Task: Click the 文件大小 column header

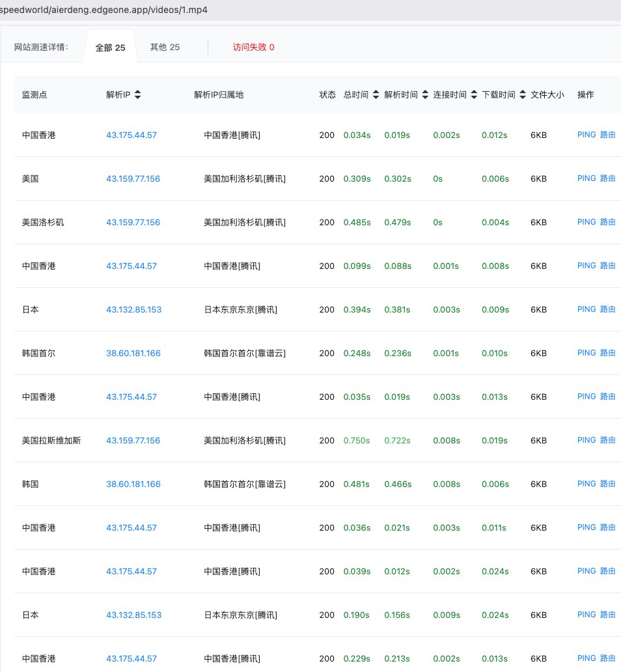Action: [x=547, y=94]
